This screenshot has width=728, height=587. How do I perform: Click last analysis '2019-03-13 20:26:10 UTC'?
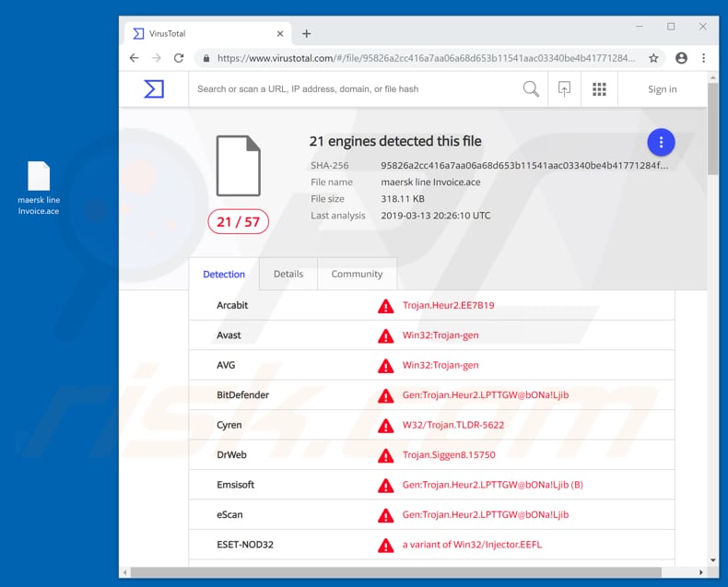coord(436,216)
